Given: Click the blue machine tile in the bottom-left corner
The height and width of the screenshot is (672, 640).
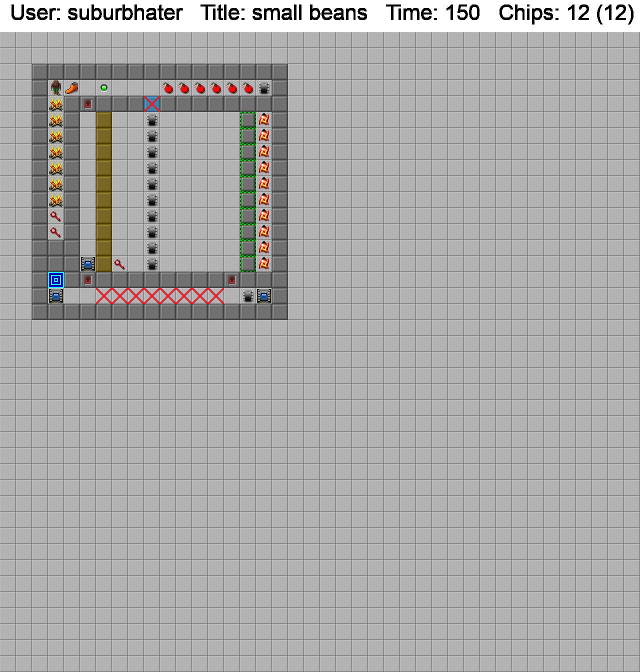Looking at the screenshot, I should coord(56,296).
